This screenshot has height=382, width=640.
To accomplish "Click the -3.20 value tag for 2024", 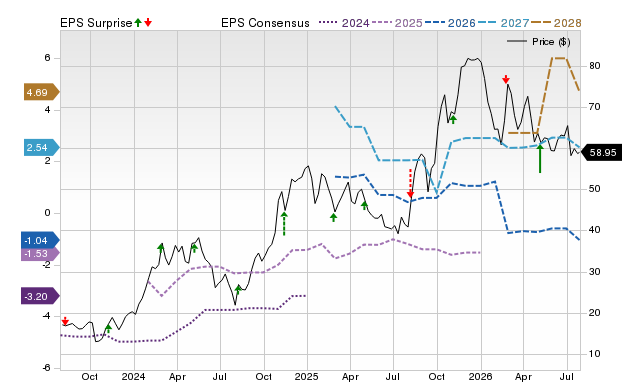I will click(x=40, y=296).
